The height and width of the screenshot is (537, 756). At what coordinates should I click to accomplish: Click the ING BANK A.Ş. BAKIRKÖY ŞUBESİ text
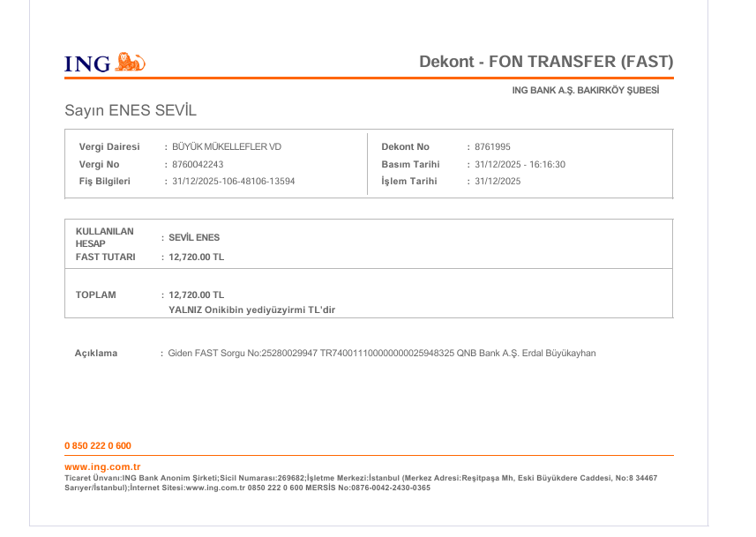point(586,90)
